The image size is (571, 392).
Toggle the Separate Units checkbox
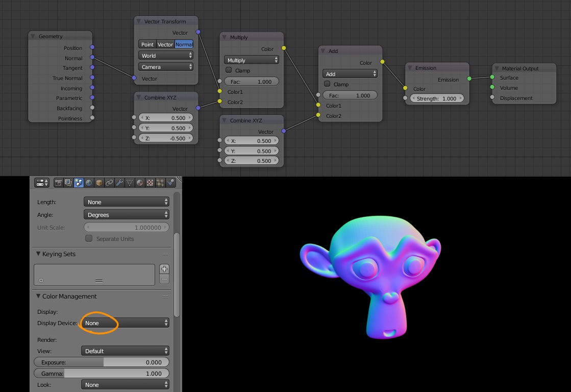pos(89,238)
